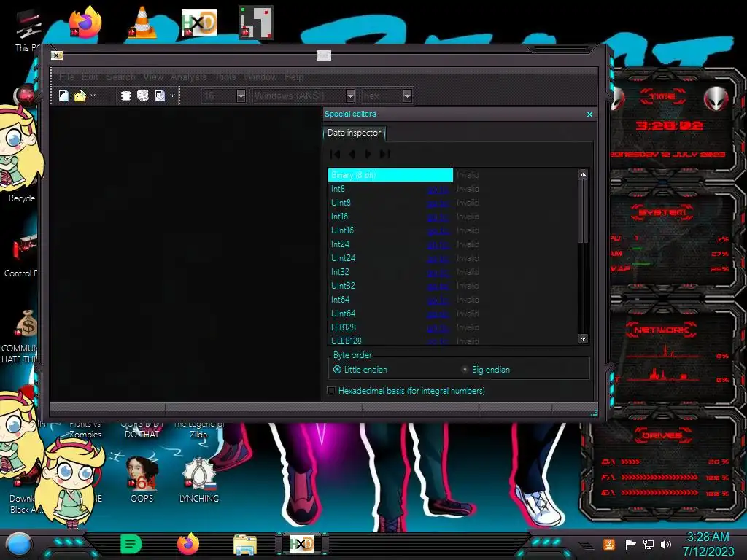Expand toolbar overflow arrow after Open icon
Image resolution: width=747 pixels, height=560 pixels.
coord(93,96)
